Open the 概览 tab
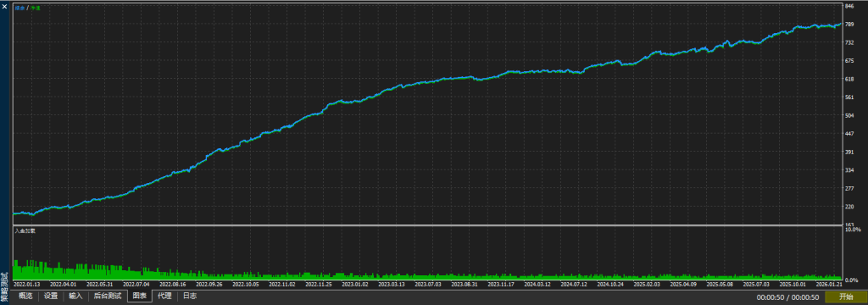This screenshot has height=305, width=868. pyautogui.click(x=25, y=297)
